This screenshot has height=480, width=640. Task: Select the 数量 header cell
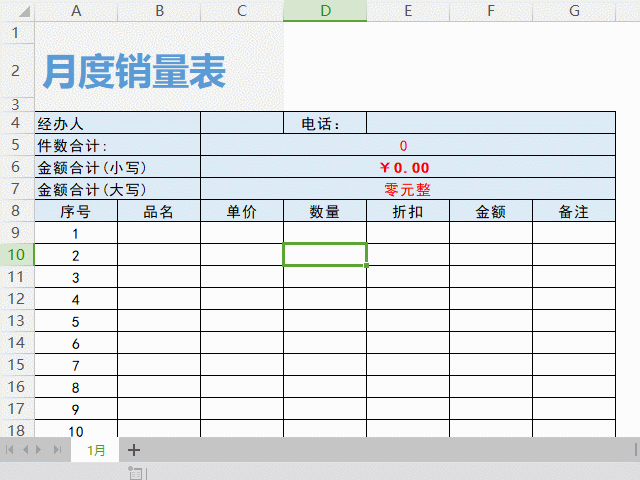(x=325, y=211)
